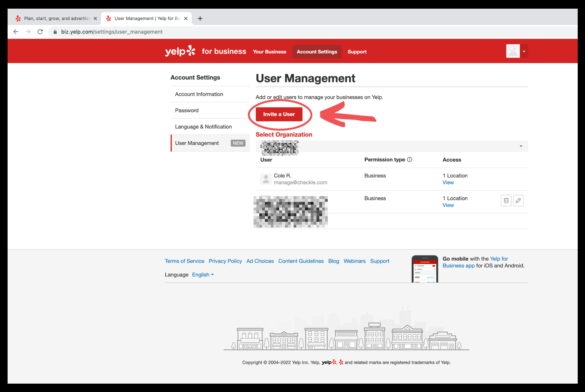Open Your Business menu

click(x=270, y=52)
